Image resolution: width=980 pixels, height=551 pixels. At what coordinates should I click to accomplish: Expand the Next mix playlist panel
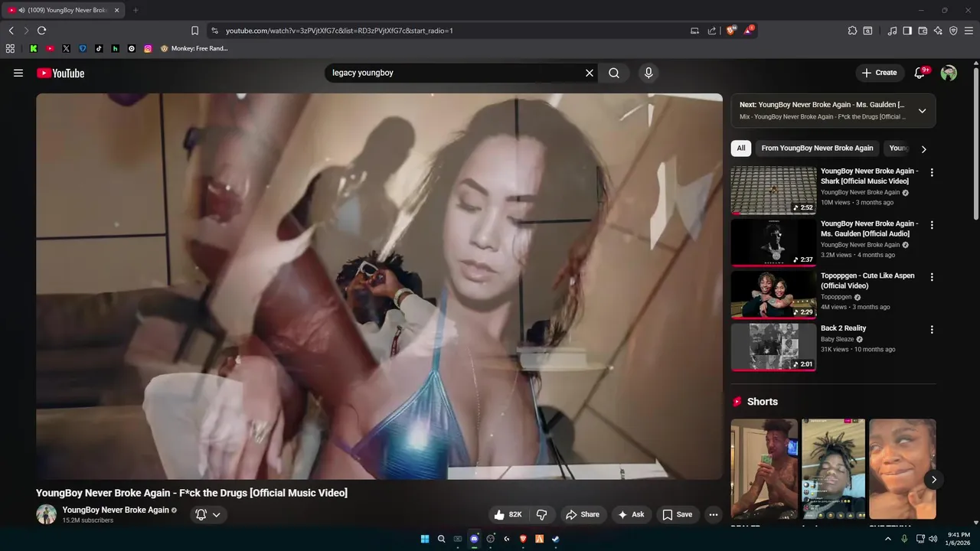pos(922,110)
